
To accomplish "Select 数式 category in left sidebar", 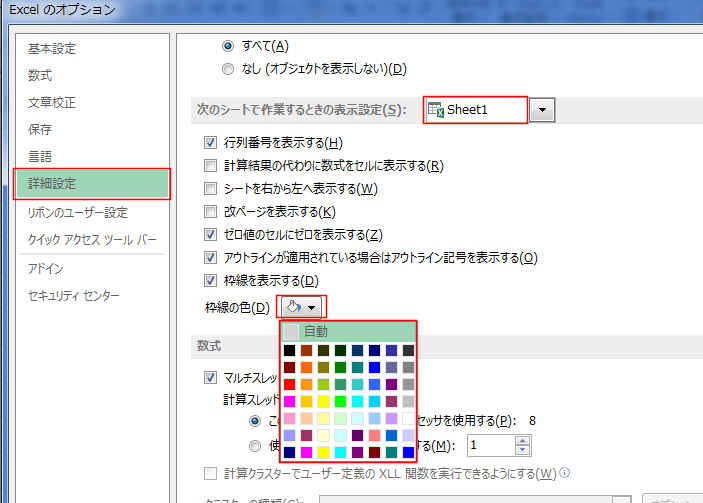I will (40, 75).
